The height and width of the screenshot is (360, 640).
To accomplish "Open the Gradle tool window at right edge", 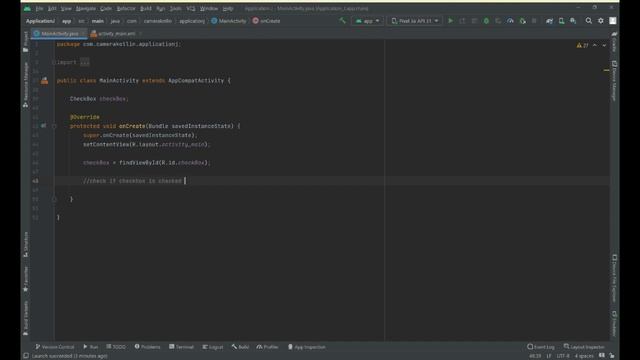I will pyautogui.click(x=614, y=42).
